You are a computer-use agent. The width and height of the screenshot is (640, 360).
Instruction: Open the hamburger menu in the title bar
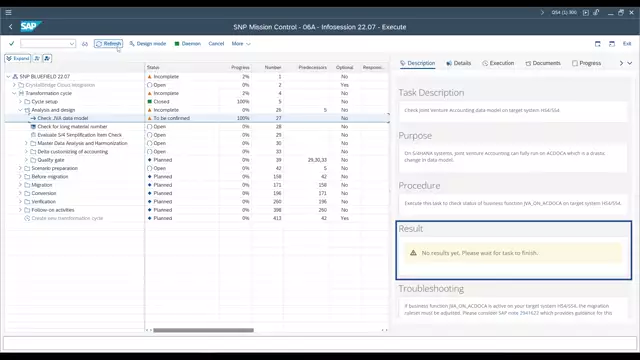[x=8, y=12]
